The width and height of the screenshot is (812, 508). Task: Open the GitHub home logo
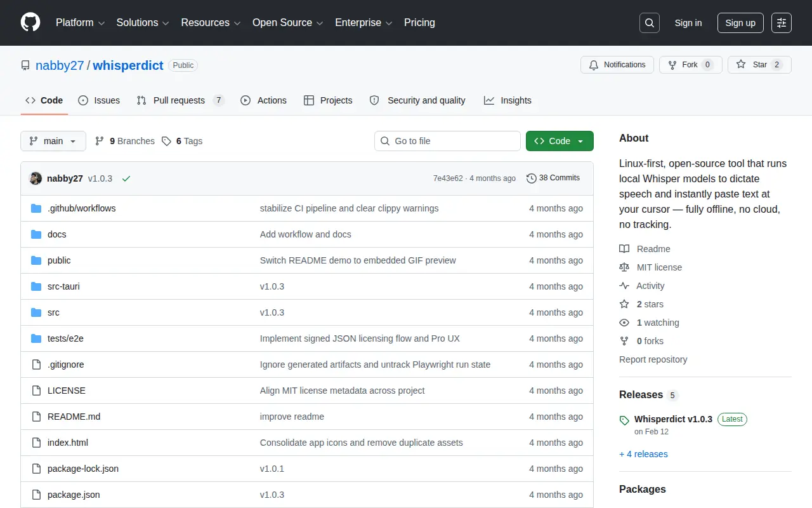click(30, 22)
